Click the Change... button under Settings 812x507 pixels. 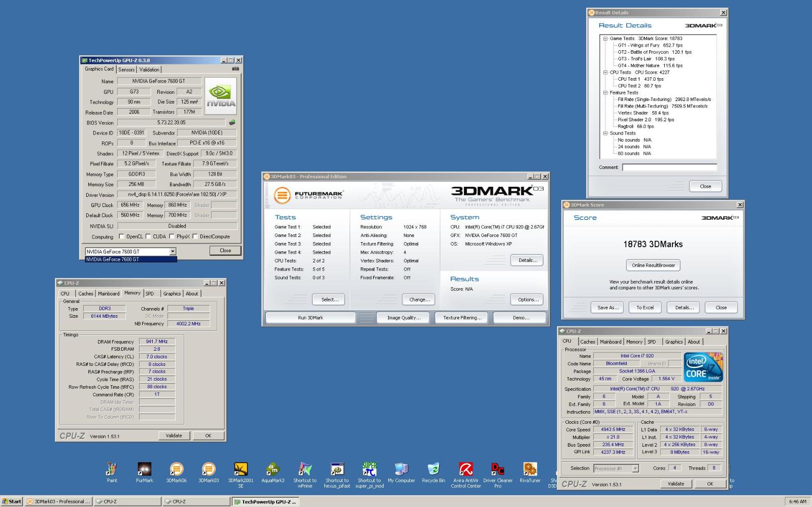tap(419, 299)
